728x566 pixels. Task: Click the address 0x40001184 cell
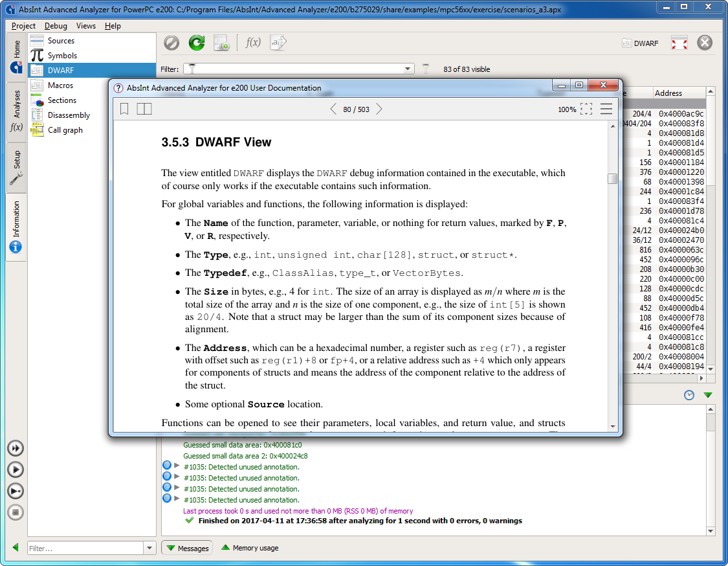(681, 163)
